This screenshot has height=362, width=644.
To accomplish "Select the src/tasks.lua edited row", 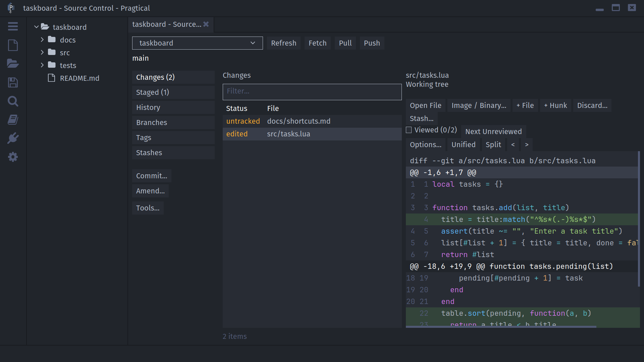I will (312, 134).
